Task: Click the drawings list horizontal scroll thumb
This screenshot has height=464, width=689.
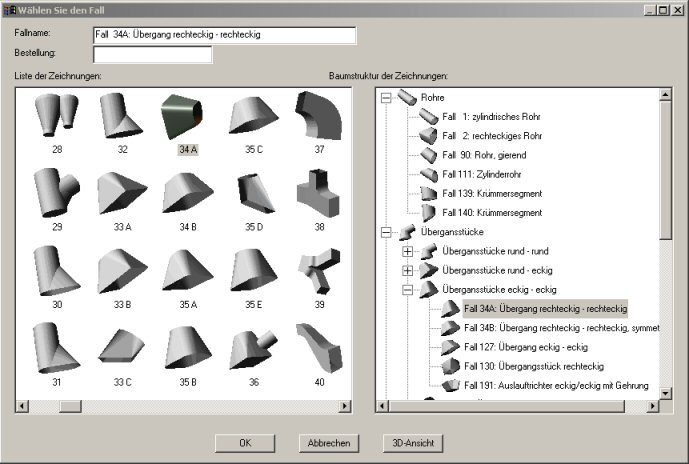Action: point(70,406)
